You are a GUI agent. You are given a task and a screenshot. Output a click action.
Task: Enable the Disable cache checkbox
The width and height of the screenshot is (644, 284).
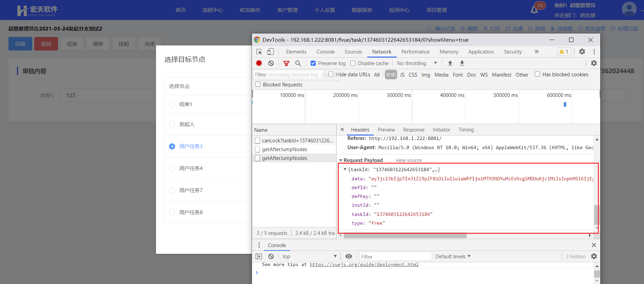tap(353, 63)
